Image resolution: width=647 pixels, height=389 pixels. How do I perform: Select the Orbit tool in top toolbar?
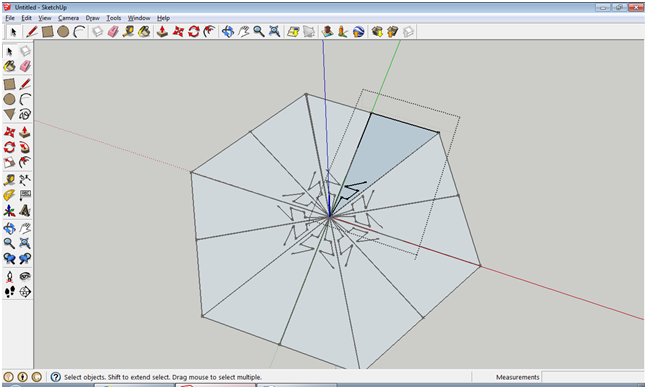tap(227, 31)
